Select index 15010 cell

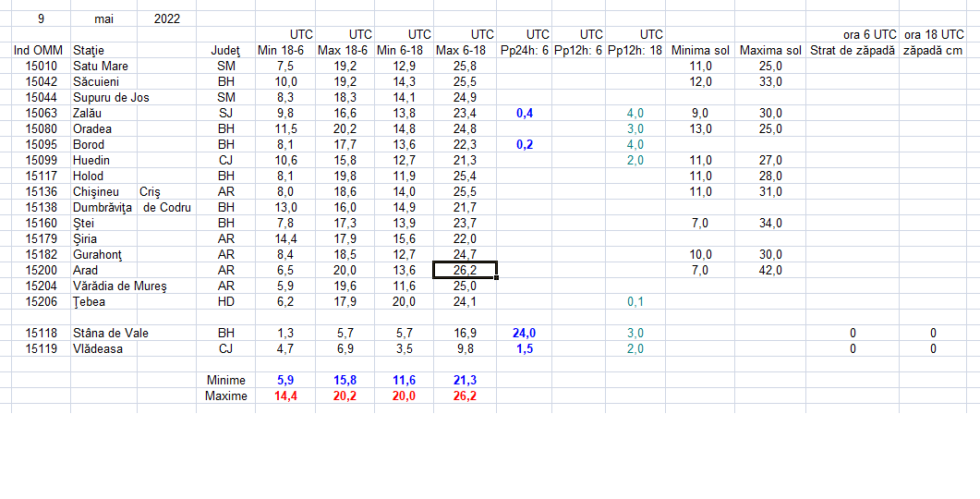(41, 66)
